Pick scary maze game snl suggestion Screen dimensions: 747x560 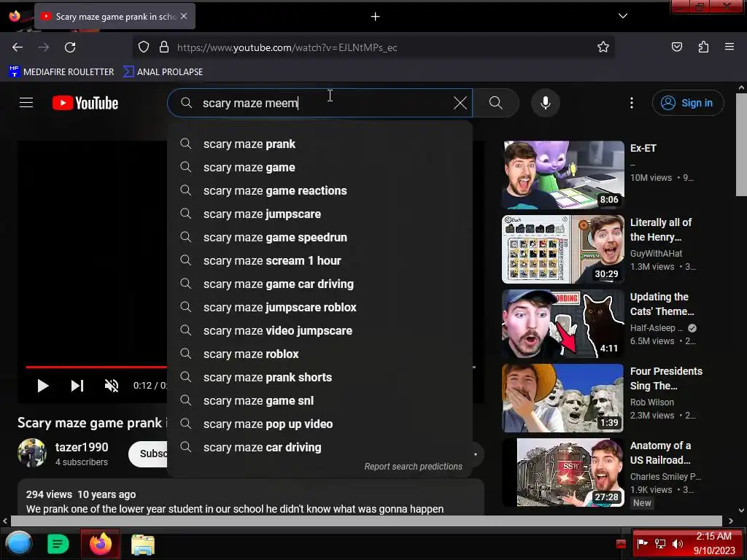(320, 400)
